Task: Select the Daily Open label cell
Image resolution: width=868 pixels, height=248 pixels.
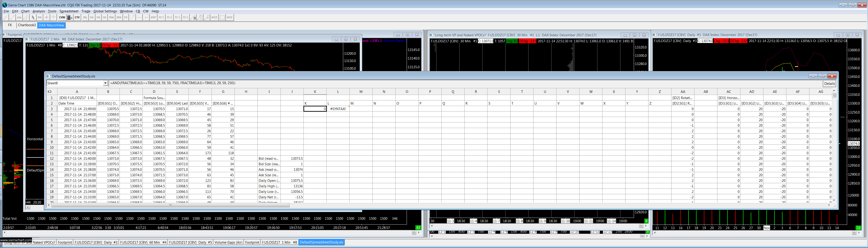Action: tap(269, 181)
